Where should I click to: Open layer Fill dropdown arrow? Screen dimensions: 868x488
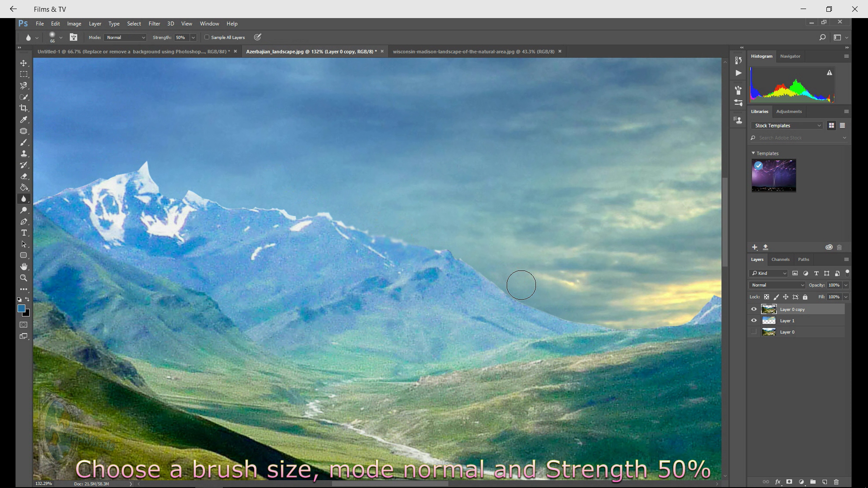(x=845, y=297)
